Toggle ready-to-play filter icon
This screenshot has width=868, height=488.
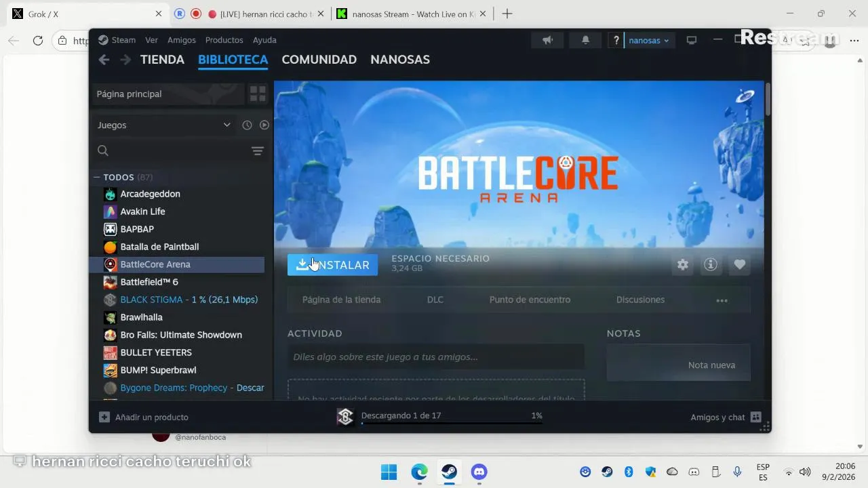pyautogui.click(x=264, y=125)
